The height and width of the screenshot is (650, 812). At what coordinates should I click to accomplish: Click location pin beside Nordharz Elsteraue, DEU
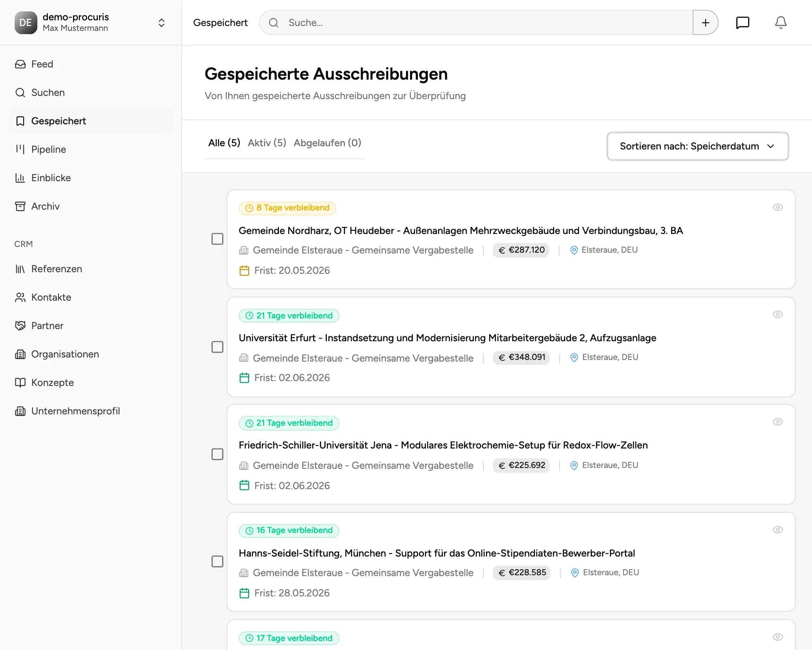[x=574, y=250]
